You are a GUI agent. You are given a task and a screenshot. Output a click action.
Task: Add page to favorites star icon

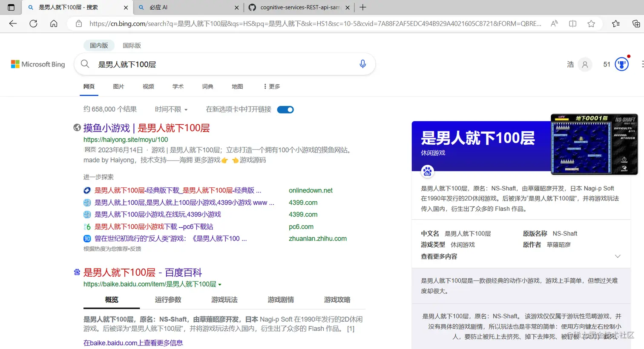click(591, 24)
